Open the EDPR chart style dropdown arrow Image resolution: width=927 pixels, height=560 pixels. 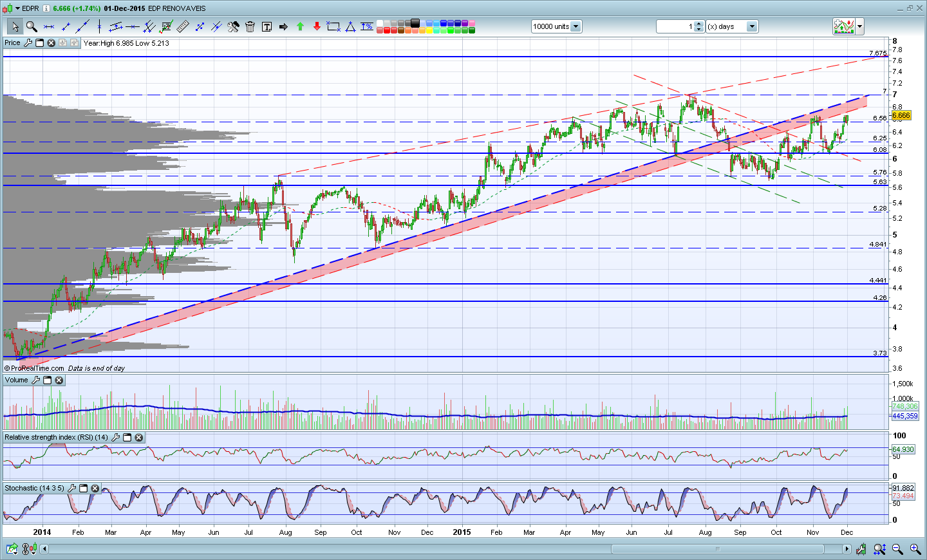pos(17,8)
